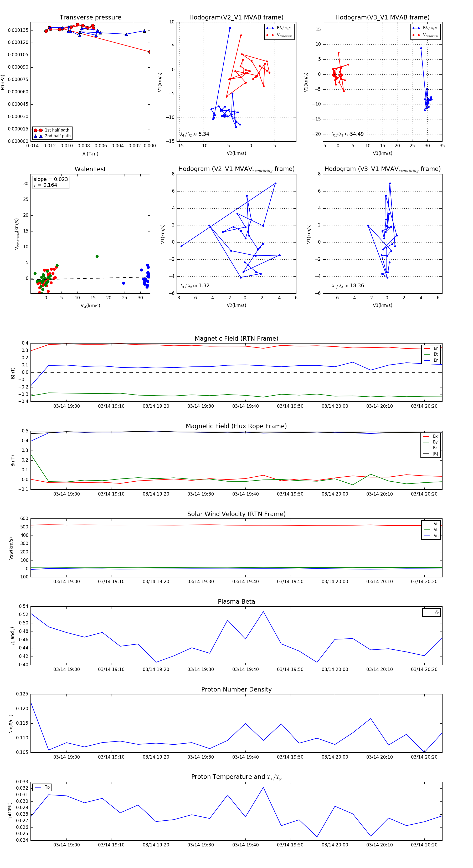The width and height of the screenshot is (473, 868).
Task: Click the 'Hodogram(V3_V1 MVAB frame)' title
Action: pos(382,18)
